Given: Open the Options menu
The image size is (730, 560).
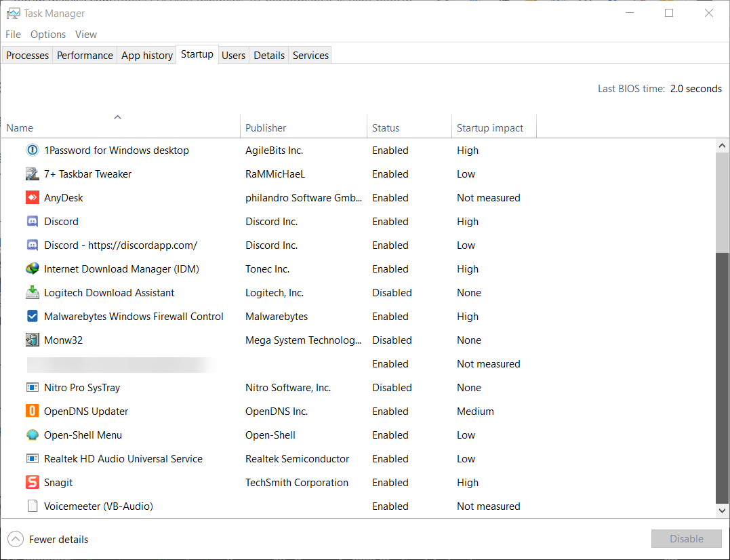Looking at the screenshot, I should tap(48, 35).
